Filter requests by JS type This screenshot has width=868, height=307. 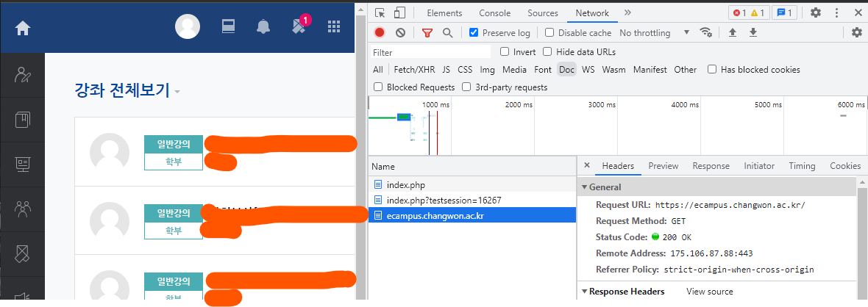tap(447, 69)
